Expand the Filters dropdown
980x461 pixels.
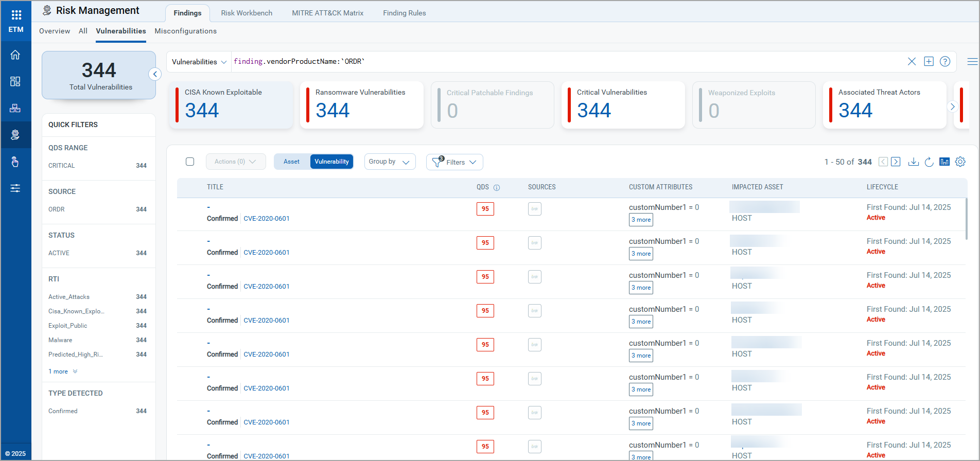click(x=454, y=162)
